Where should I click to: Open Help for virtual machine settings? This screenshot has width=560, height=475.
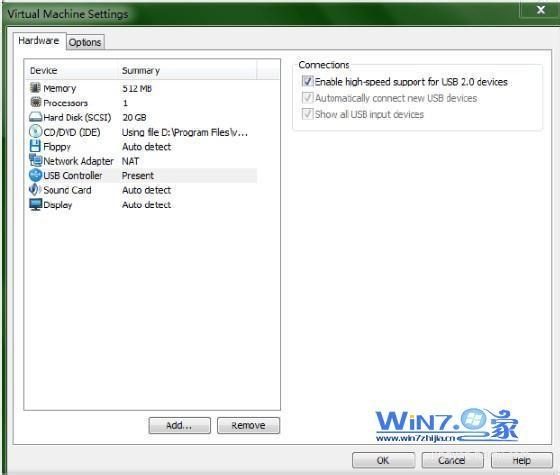pyautogui.click(x=522, y=460)
